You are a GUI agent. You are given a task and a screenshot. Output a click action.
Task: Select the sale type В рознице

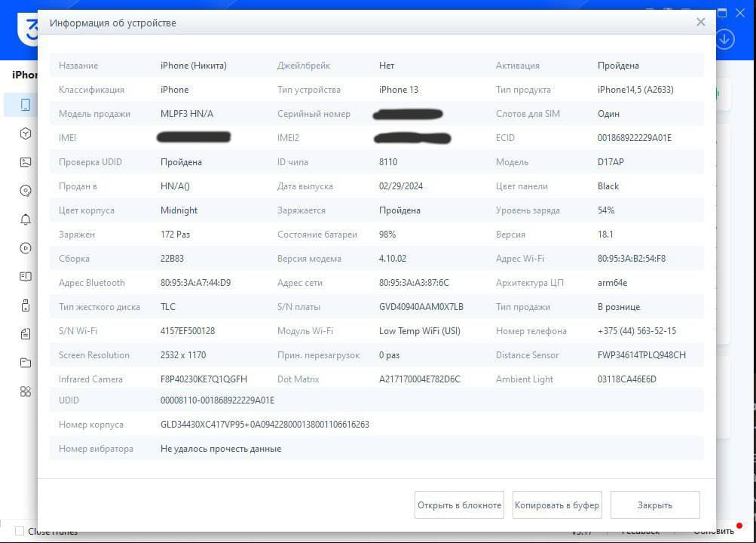tap(619, 307)
